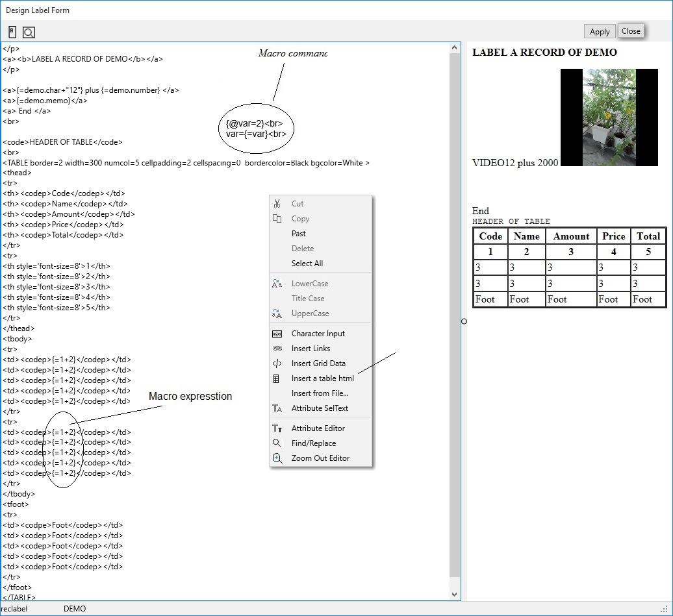Image resolution: width=673 pixels, height=616 pixels.
Task: Click the magnifier preview icon in the toolbar
Action: click(x=29, y=32)
